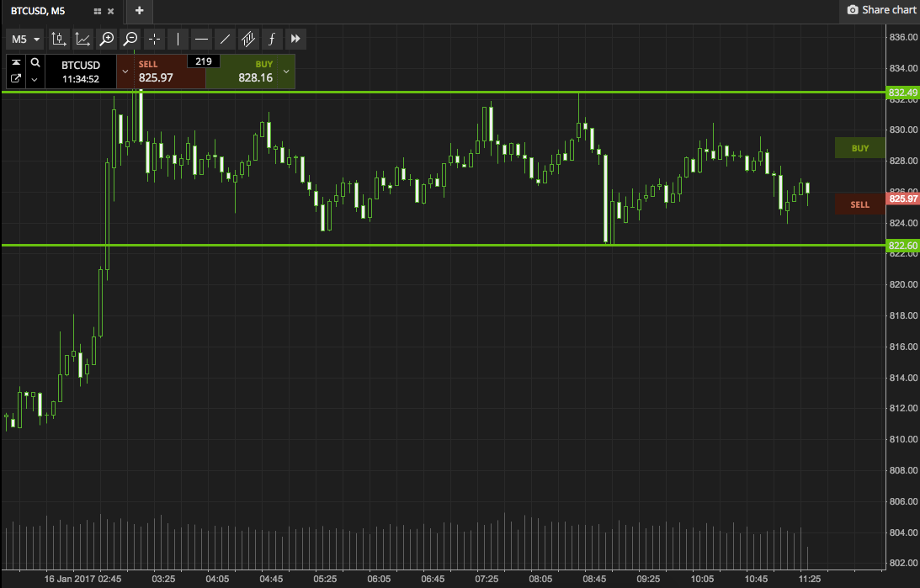Click the Share chart button
This screenshot has width=920, height=588.
tap(881, 10)
